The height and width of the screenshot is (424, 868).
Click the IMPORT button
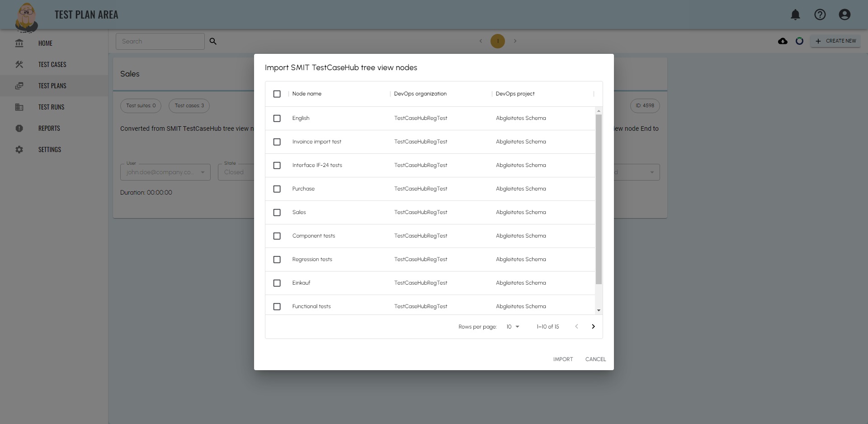pyautogui.click(x=563, y=359)
